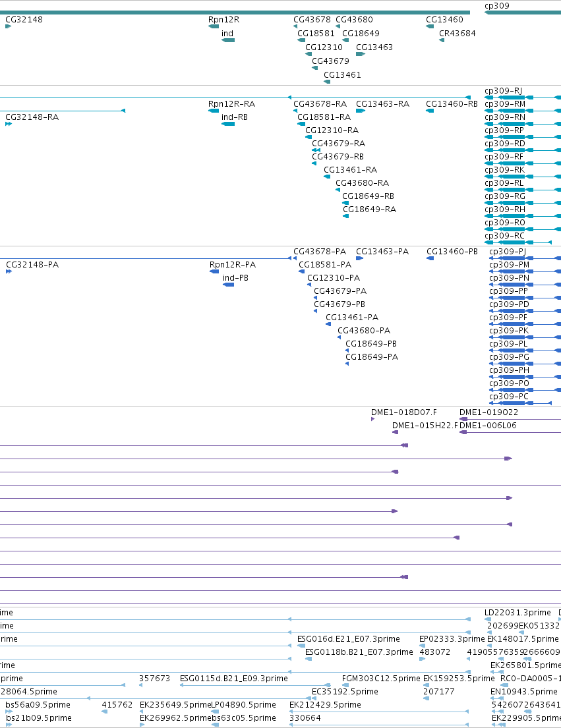
Task: Select the CG13463-PA protein label
Action: pos(382,252)
